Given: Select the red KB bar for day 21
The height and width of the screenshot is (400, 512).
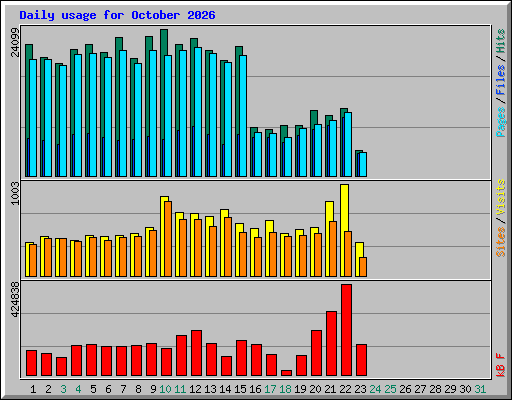Looking at the screenshot, I should [x=331, y=344].
